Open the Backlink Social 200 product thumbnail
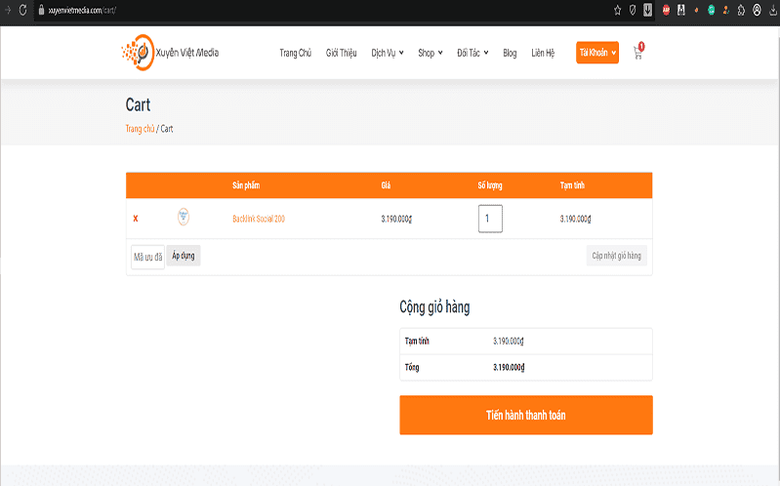This screenshot has width=780, height=486. tap(184, 217)
